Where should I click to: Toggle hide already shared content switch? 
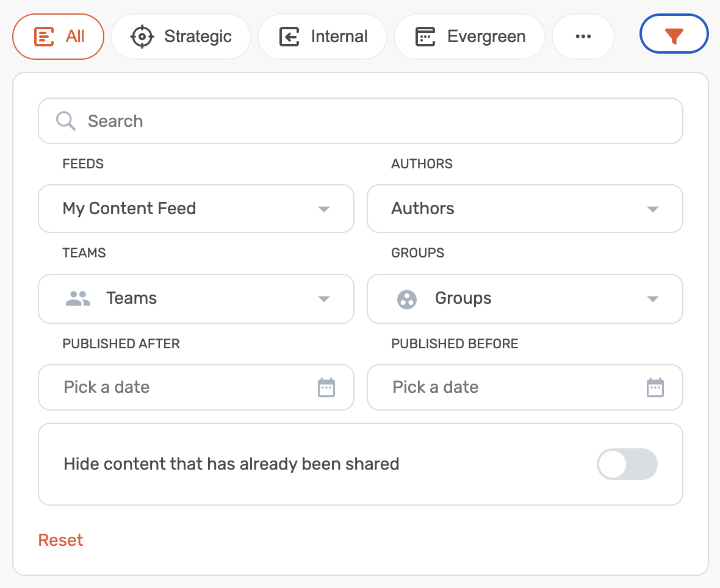pos(627,464)
